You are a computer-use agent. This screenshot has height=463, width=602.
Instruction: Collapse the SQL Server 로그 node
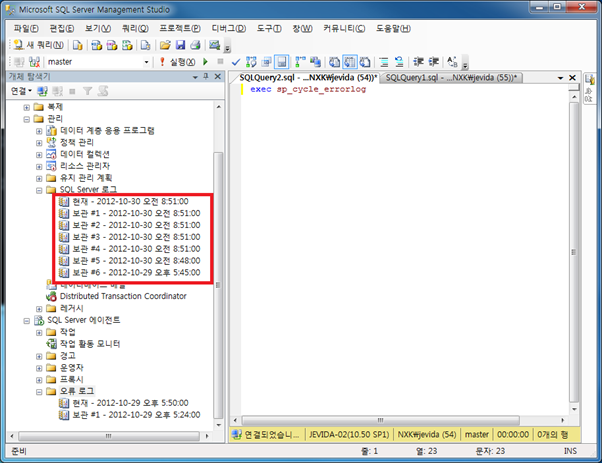pyautogui.click(x=39, y=190)
